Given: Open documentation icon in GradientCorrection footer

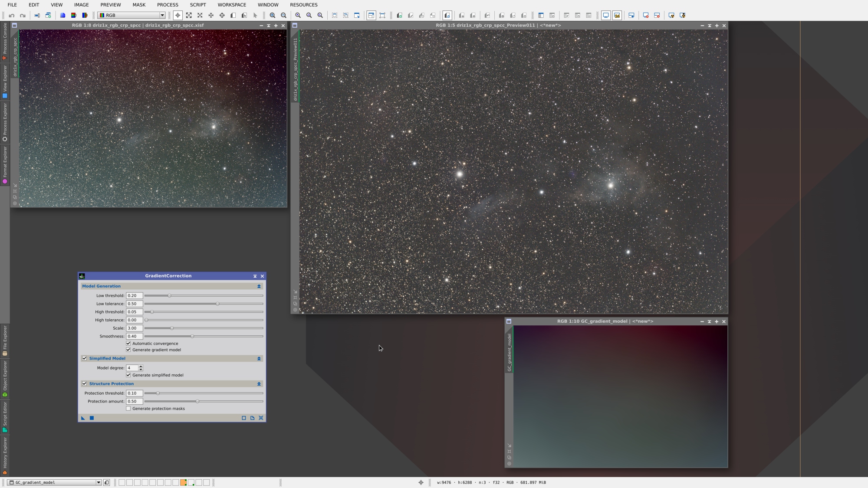Looking at the screenshot, I should pyautogui.click(x=252, y=418).
